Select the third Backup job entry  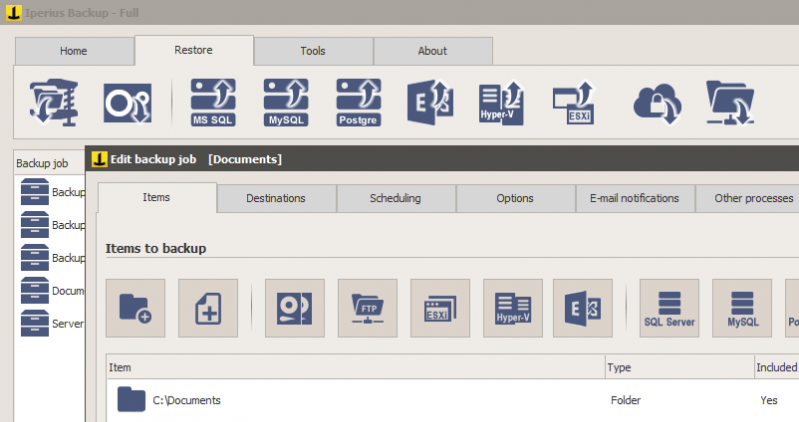52,258
